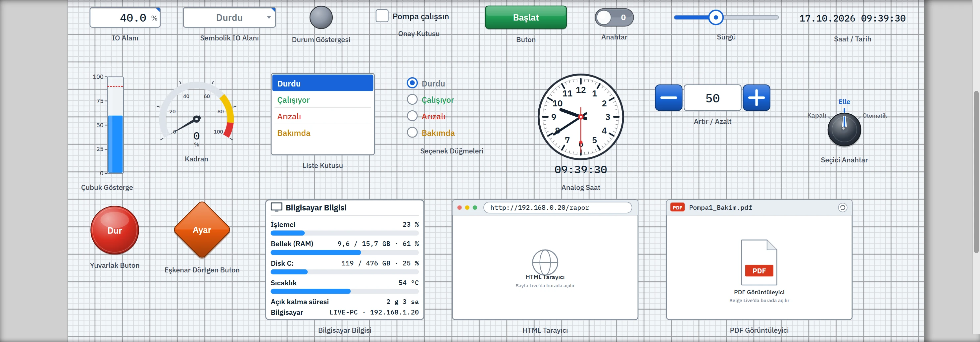Click the browser URL bar http://192.168.0.20/rapor
Viewport: 980px width, 342px height.
tap(557, 207)
